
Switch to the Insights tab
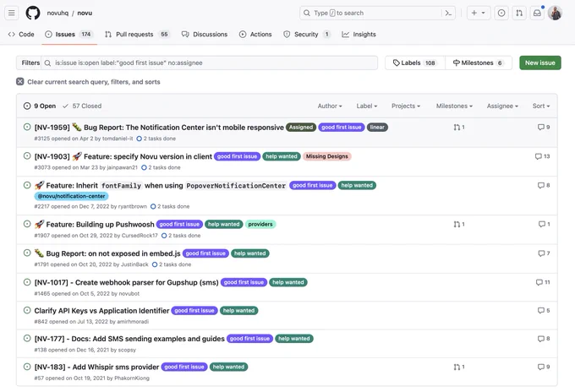[359, 34]
